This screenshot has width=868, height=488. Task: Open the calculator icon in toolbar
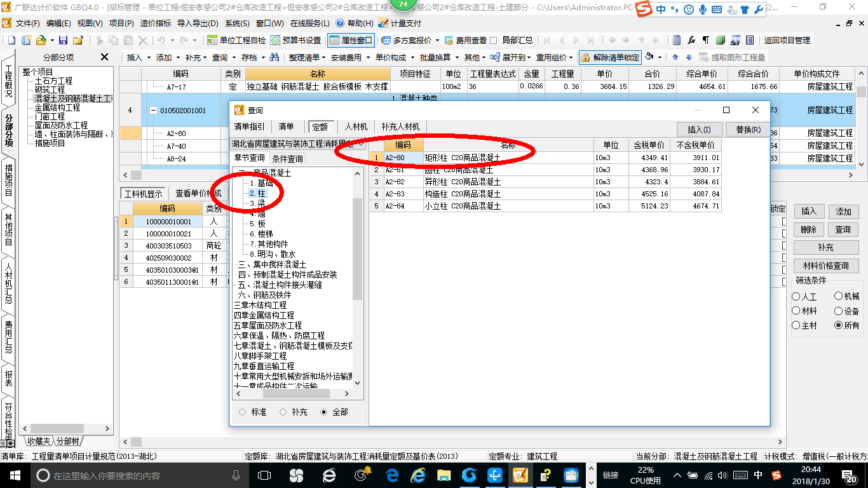[677, 40]
